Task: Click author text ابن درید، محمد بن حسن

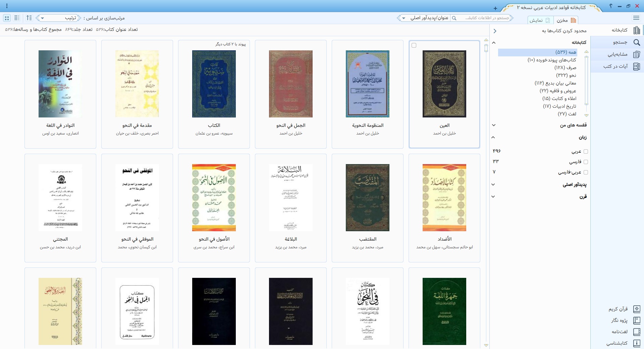Action: tap(60, 247)
